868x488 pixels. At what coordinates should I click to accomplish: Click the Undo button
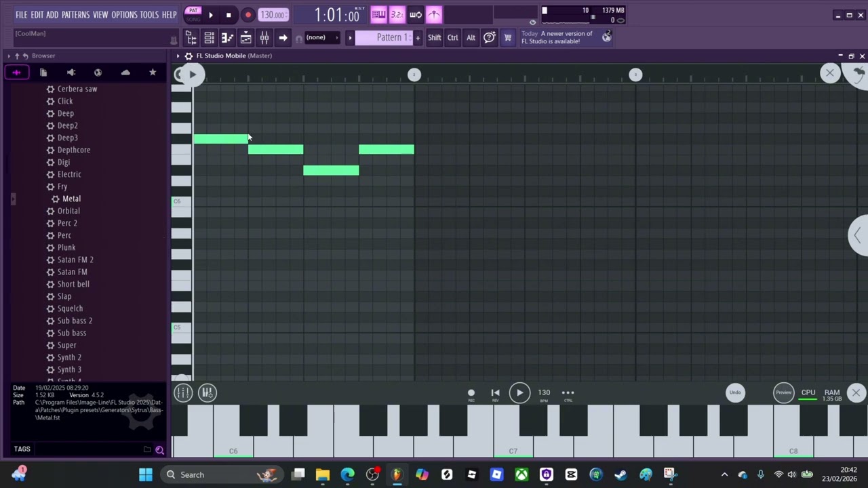tap(735, 392)
